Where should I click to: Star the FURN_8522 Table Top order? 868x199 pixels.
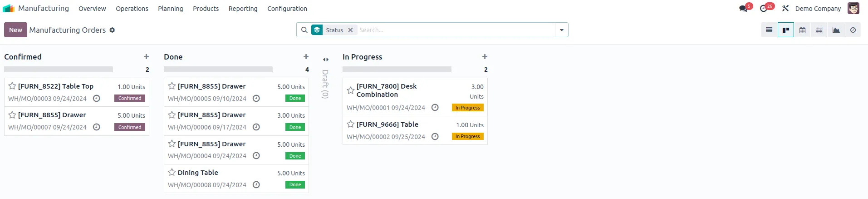[12, 86]
